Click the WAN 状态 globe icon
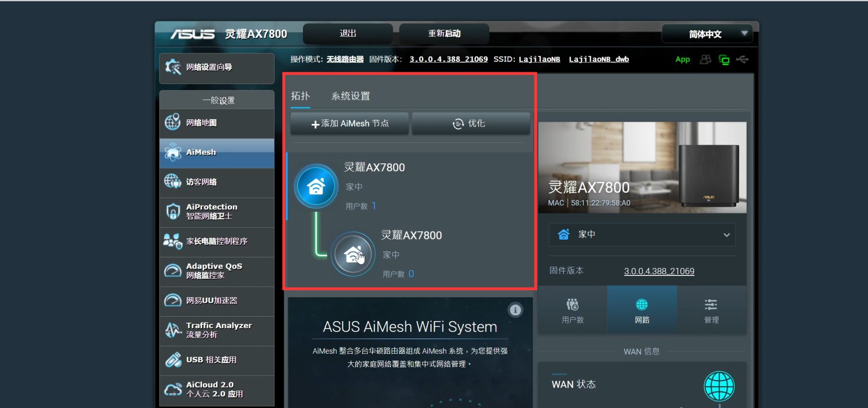This screenshot has width=868, height=408. (719, 386)
